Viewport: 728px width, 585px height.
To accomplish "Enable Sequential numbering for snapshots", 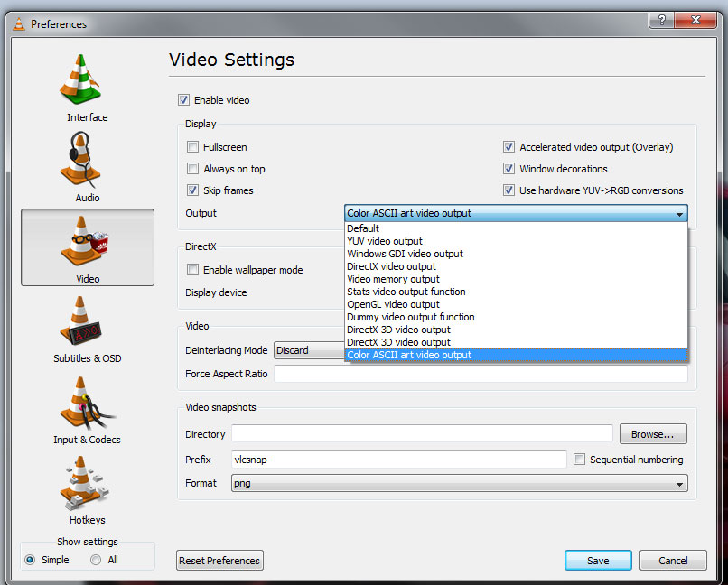I will point(579,460).
